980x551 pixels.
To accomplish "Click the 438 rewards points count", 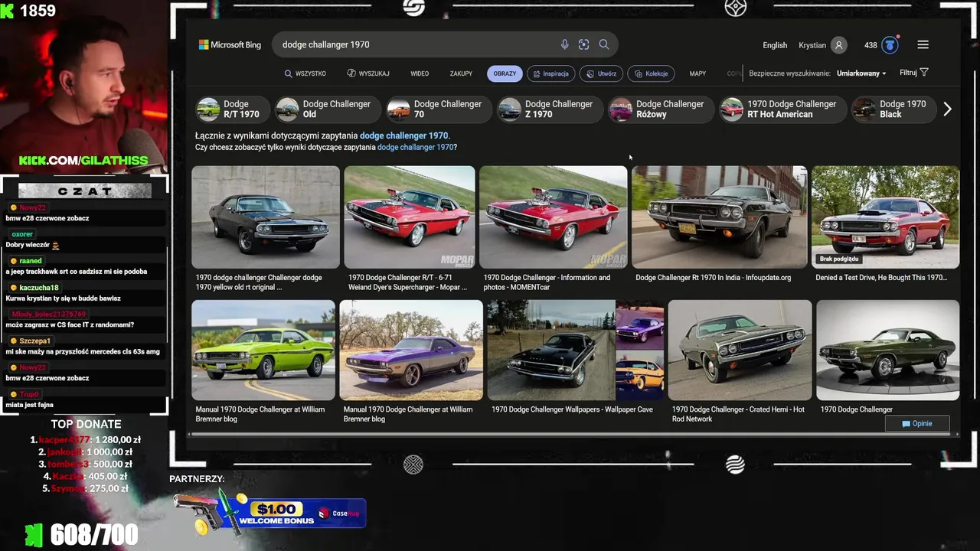I will click(871, 45).
